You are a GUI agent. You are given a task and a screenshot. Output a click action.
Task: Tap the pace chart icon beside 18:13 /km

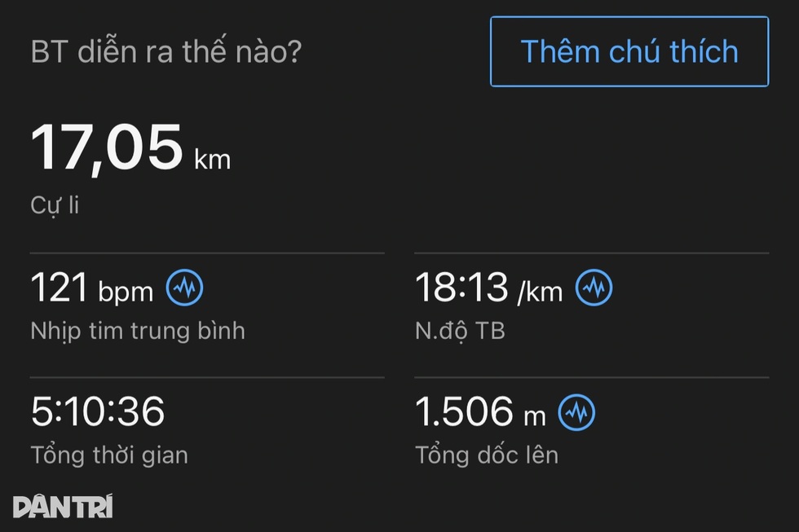tap(594, 288)
